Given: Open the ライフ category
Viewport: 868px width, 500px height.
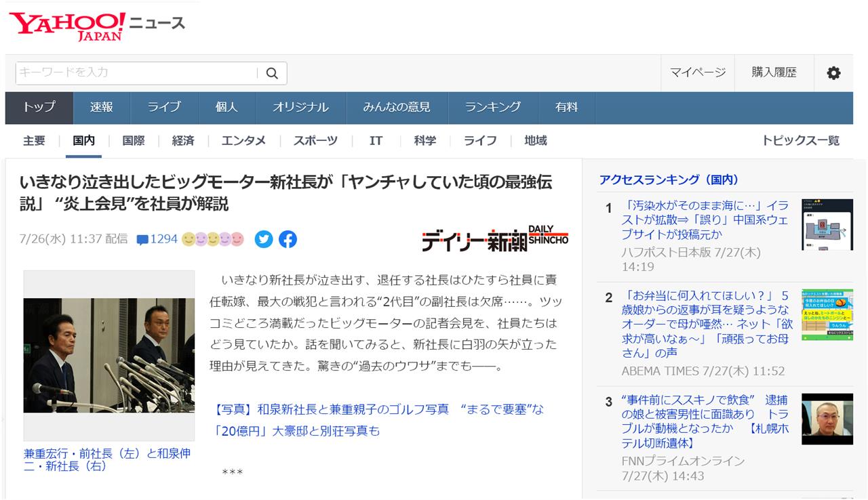Looking at the screenshot, I should pos(480,141).
